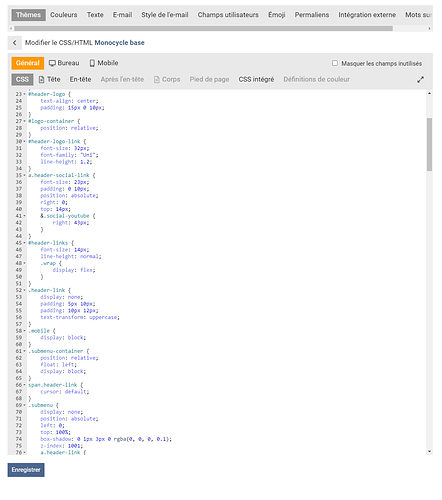Image resolution: width=442 pixels, height=500 pixels.
Task: Open the Pied de page tab
Action: [x=209, y=79]
